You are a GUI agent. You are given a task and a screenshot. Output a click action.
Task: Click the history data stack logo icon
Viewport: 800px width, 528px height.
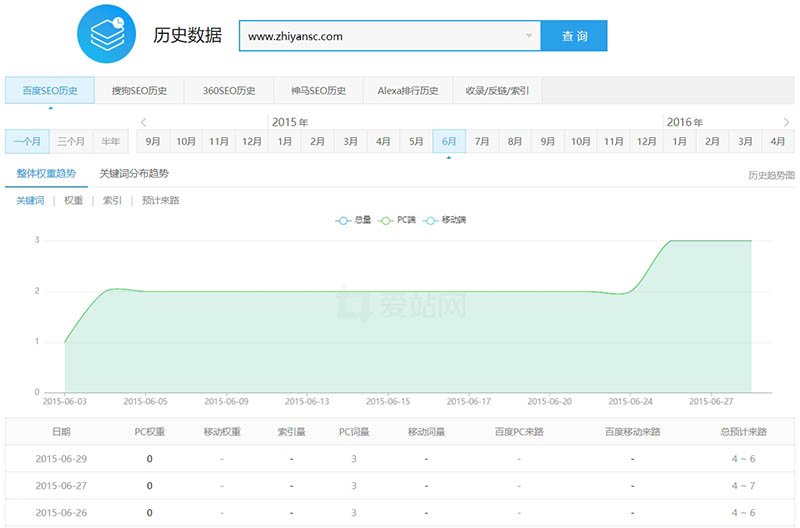(107, 34)
